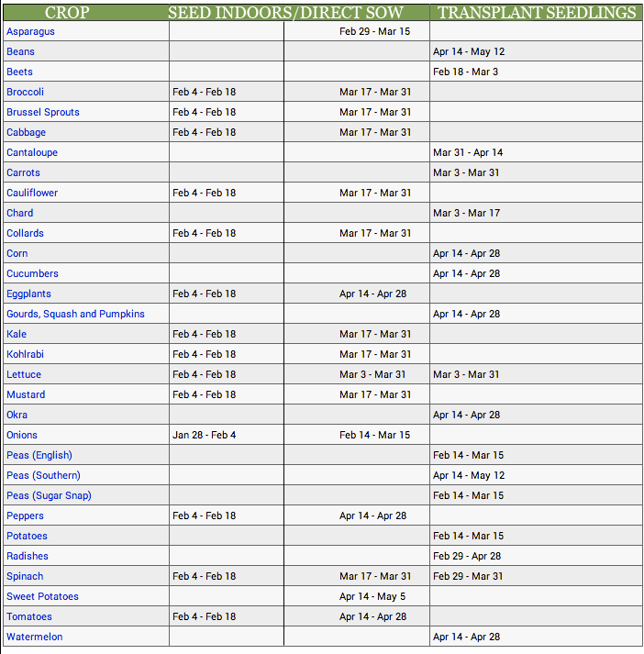Viewport: 644px width, 654px height.
Task: Click the Tomatoes Apr 14 - Apr 28 cell
Action: (x=372, y=617)
